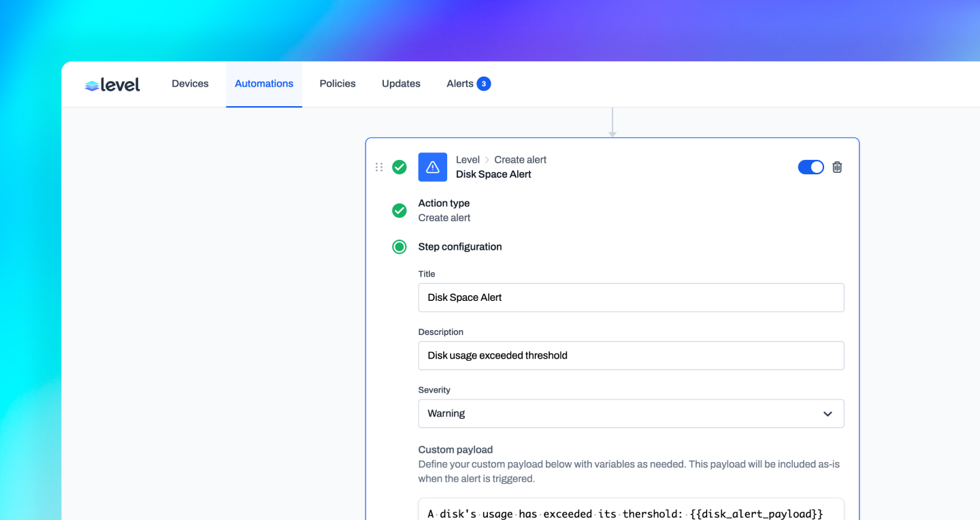This screenshot has width=980, height=520.
Task: Click the Level logo
Action: pyautogui.click(x=112, y=84)
